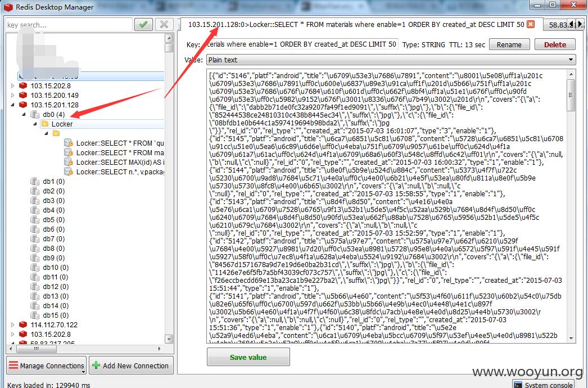
Task: Expand the 103.15.202.8 server node near top
Action: click(13, 86)
